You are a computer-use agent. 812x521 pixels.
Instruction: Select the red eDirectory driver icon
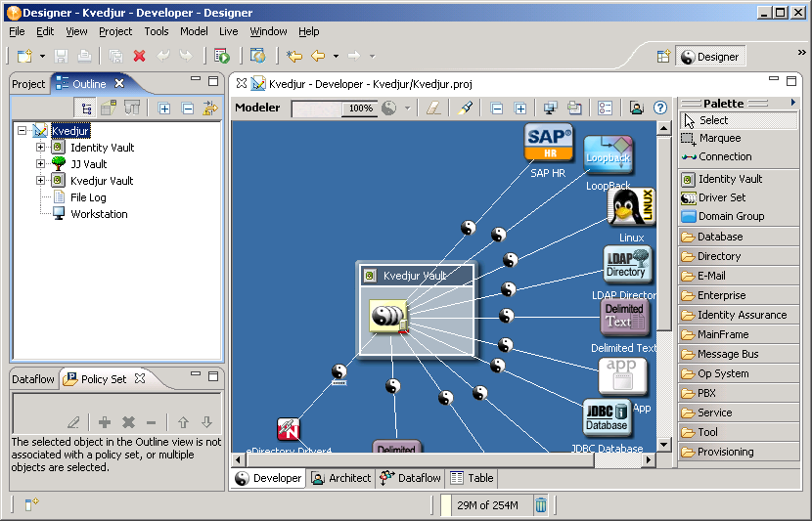[x=288, y=429]
